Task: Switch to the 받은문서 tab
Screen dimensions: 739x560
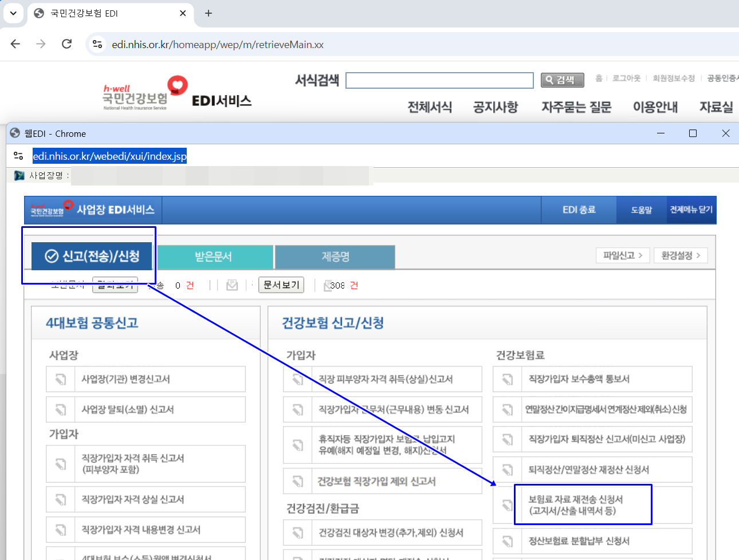Action: pyautogui.click(x=215, y=257)
